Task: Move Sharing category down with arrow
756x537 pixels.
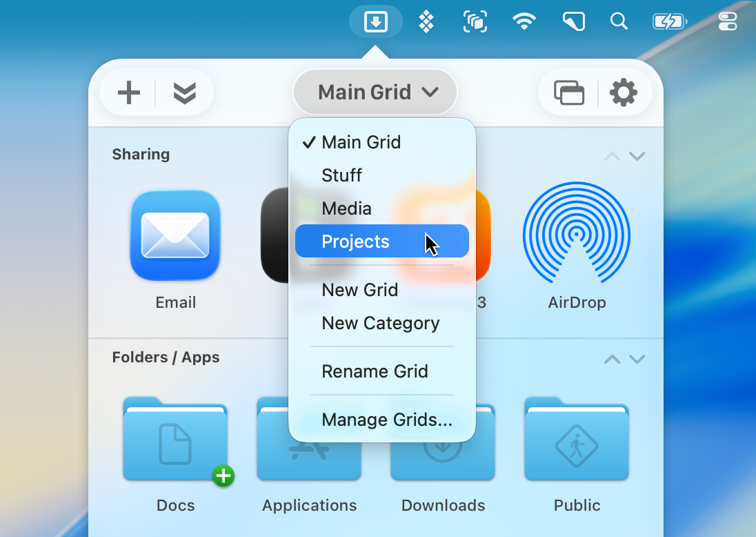Action: point(637,156)
